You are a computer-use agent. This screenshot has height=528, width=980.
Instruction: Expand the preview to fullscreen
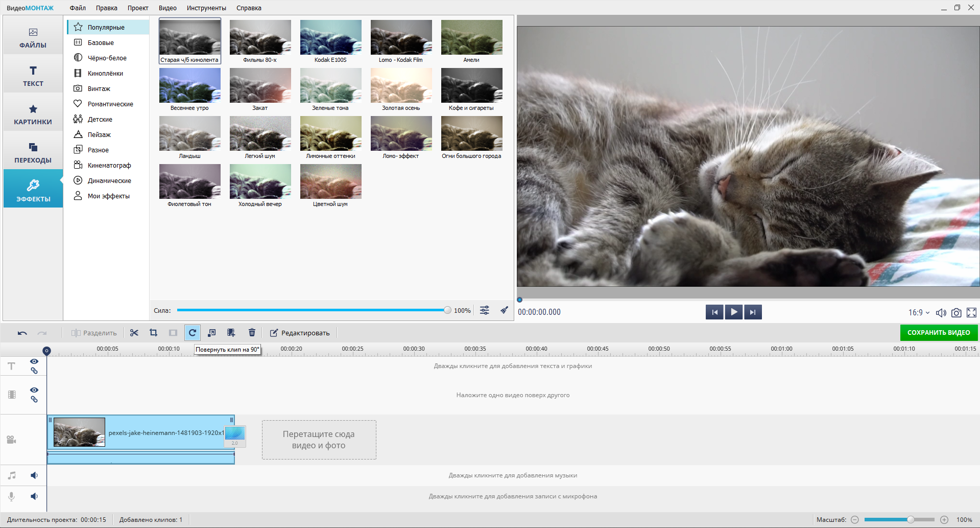(x=972, y=312)
